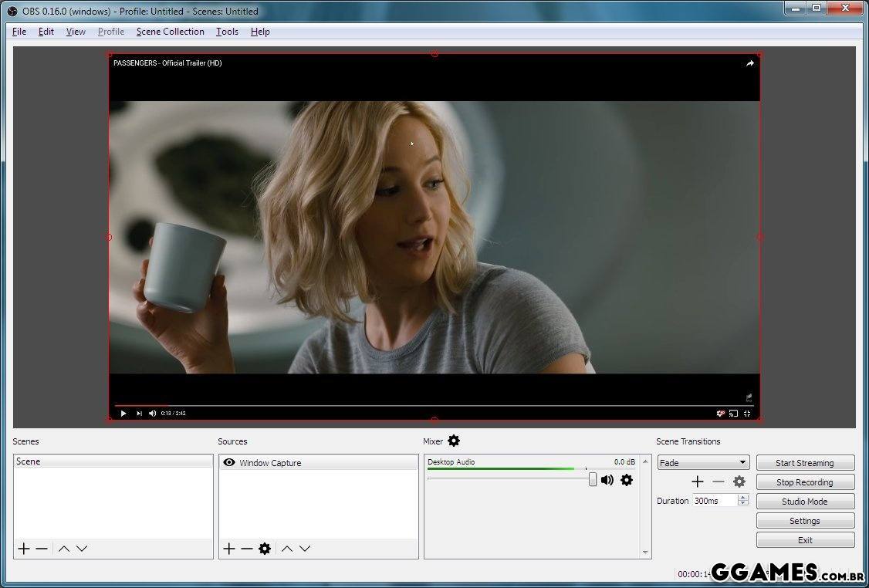Move source down with arrow icon
The image size is (869, 588).
(x=305, y=549)
